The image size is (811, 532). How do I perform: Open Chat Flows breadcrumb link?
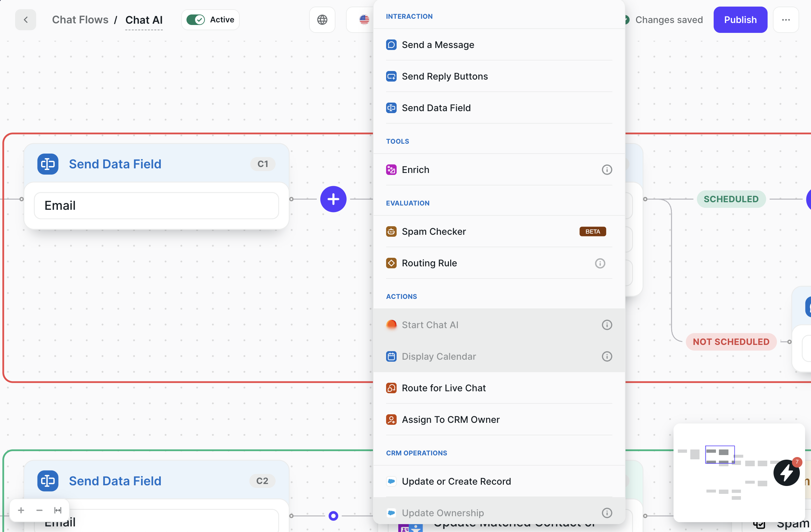pos(80,20)
